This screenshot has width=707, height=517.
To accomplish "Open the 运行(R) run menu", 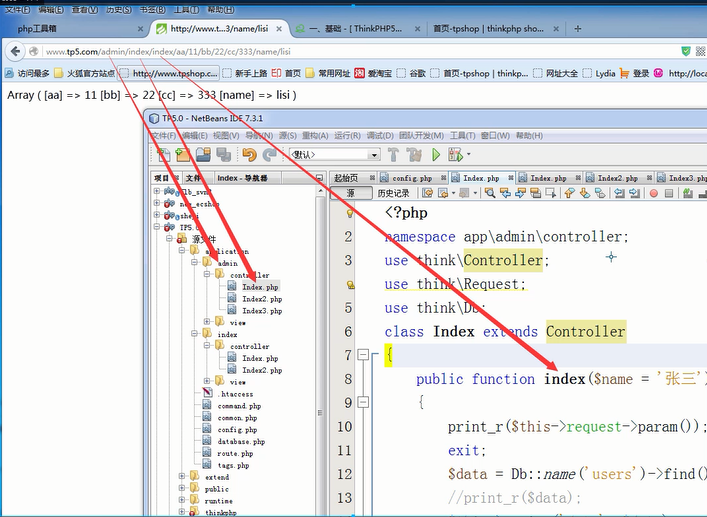I will [x=347, y=136].
